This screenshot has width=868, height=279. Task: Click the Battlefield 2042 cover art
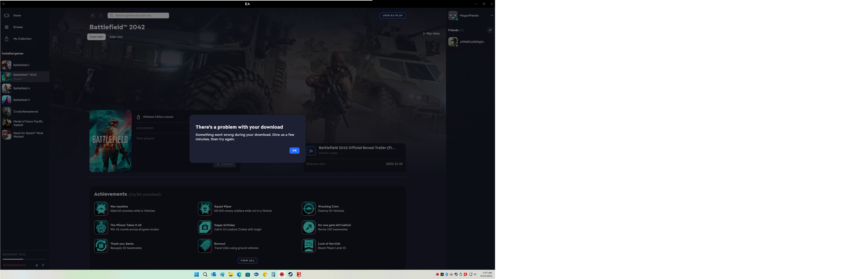(x=110, y=141)
